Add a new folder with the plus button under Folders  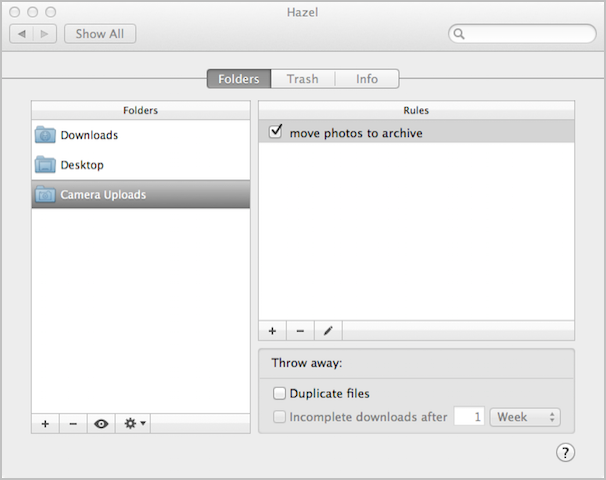pyautogui.click(x=45, y=424)
